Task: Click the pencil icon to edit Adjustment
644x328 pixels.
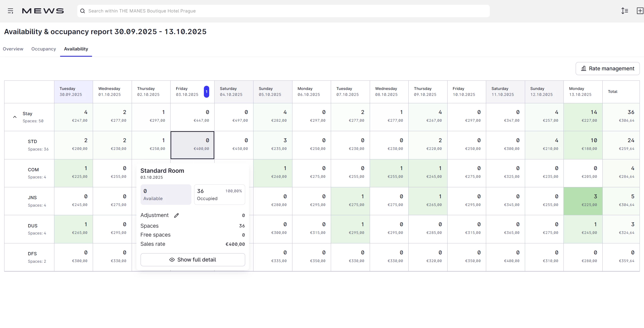Action: (x=177, y=216)
